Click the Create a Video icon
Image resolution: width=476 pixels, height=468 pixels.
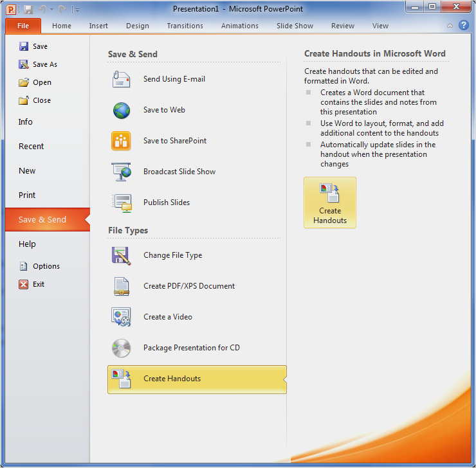(121, 317)
